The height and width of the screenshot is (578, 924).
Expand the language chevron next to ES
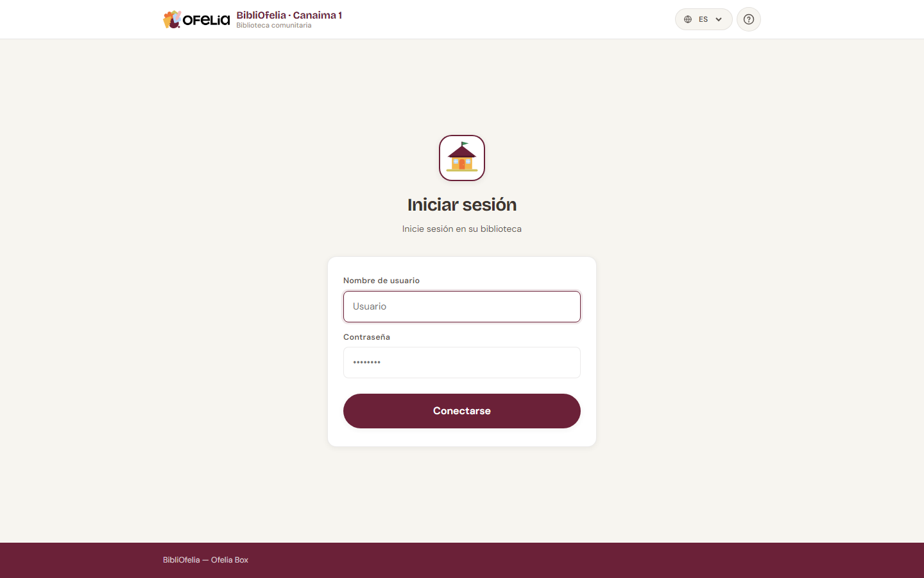(719, 19)
